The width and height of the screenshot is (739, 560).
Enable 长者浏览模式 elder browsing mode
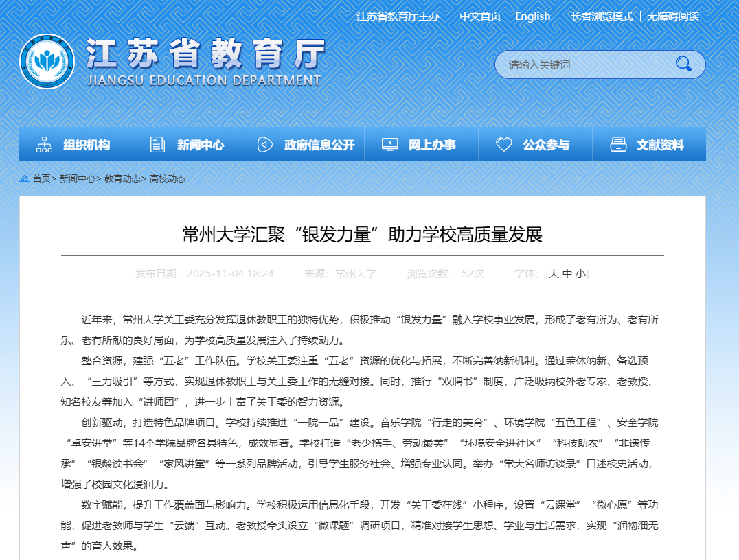click(x=602, y=16)
